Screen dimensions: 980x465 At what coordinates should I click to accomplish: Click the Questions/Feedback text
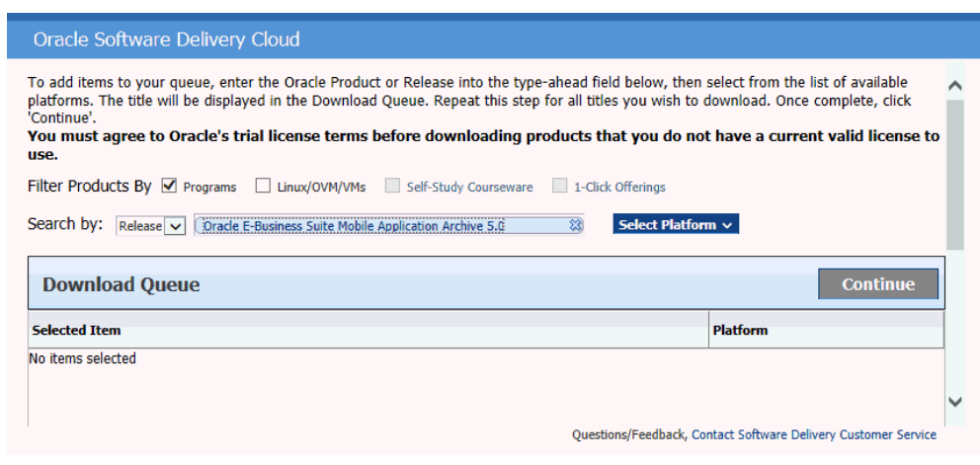point(629,434)
